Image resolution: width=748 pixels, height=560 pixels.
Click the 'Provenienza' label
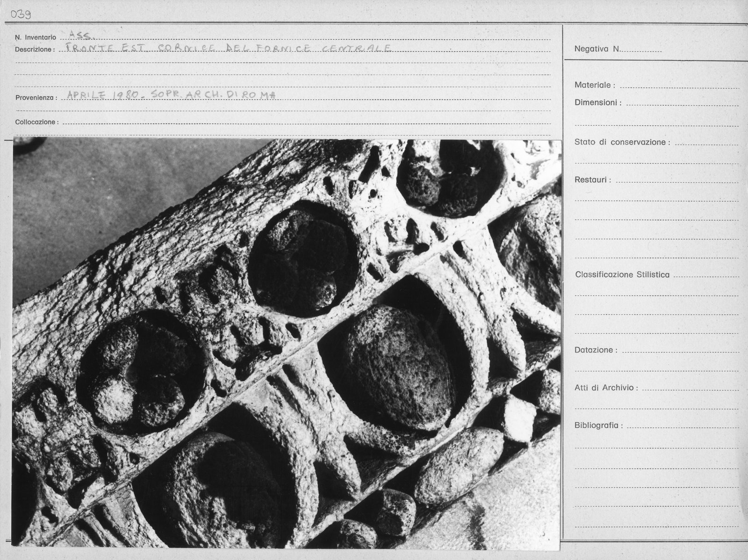[x=36, y=98]
